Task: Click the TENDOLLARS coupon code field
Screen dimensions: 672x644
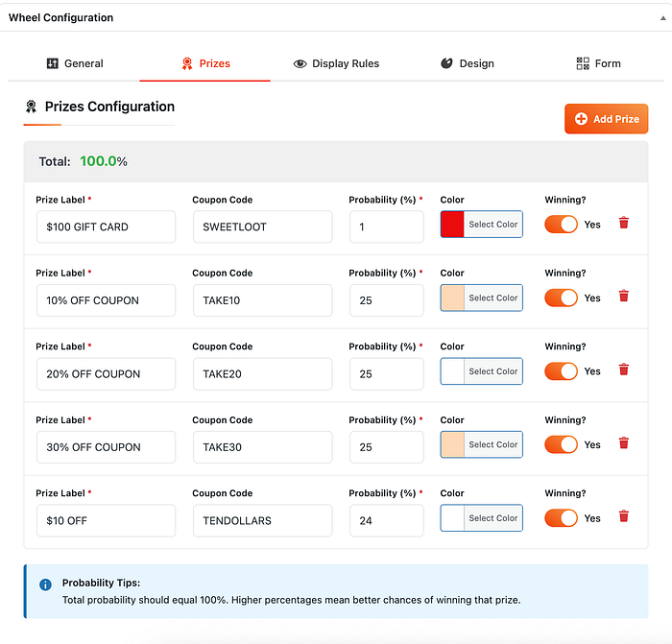Action: tap(262, 520)
